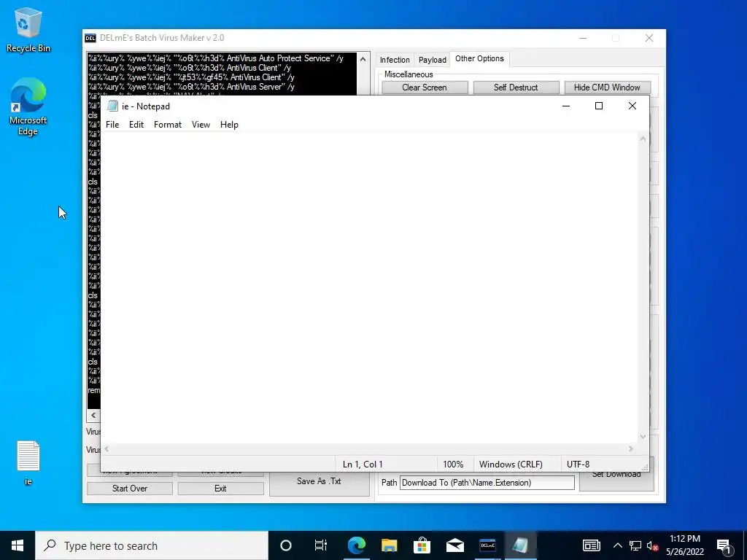Click the Cortana circle on taskbar

(286, 545)
